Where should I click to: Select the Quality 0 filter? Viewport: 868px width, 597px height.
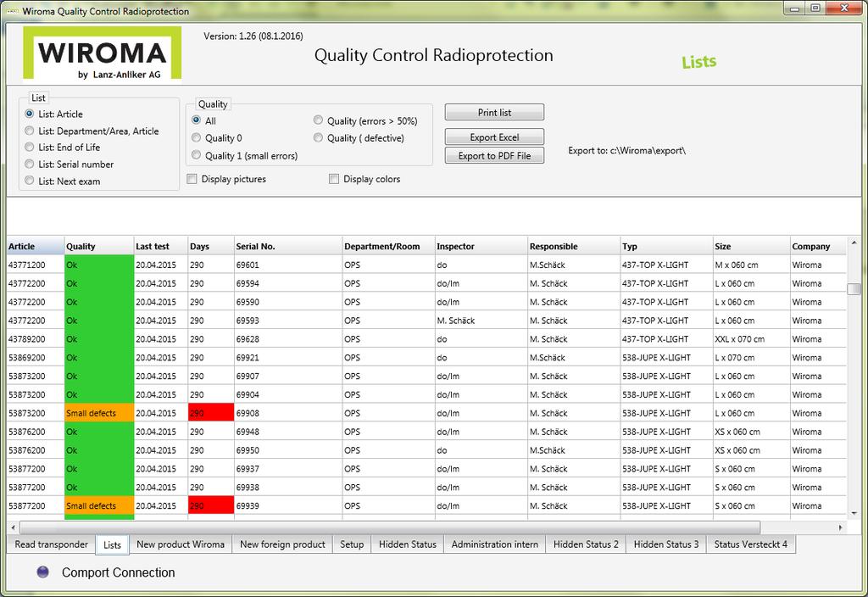point(196,137)
